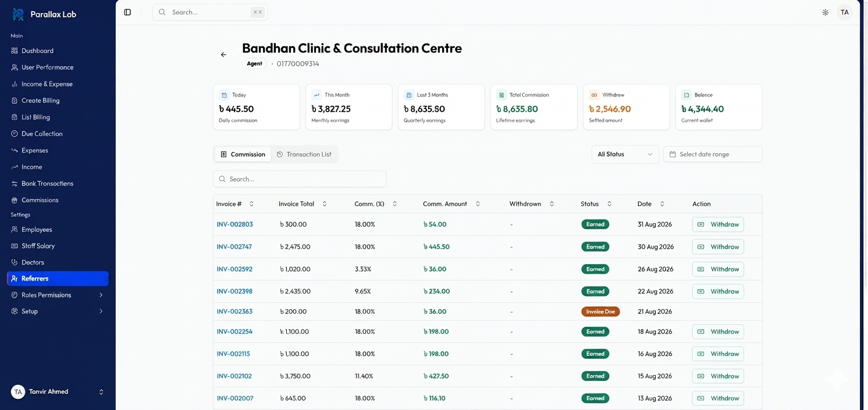Click the Expenses sidebar icon
Screen dimensions: 868x410
coord(15,150)
